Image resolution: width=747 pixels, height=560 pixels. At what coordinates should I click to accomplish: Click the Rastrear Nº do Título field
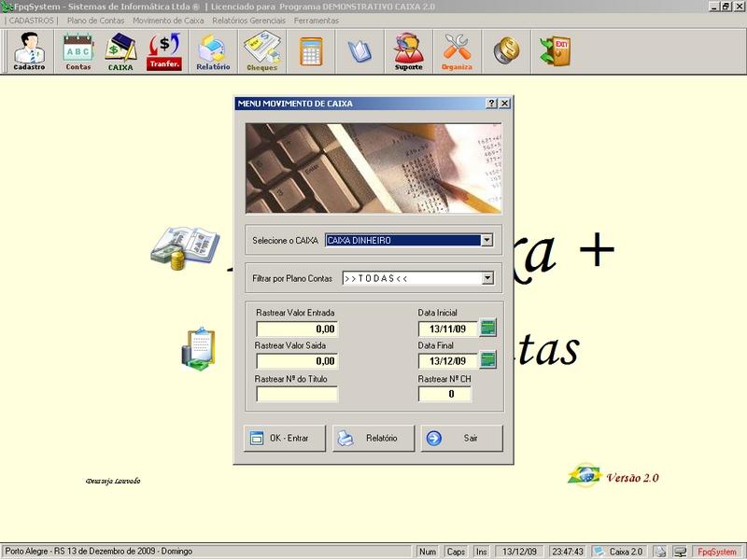point(297,394)
